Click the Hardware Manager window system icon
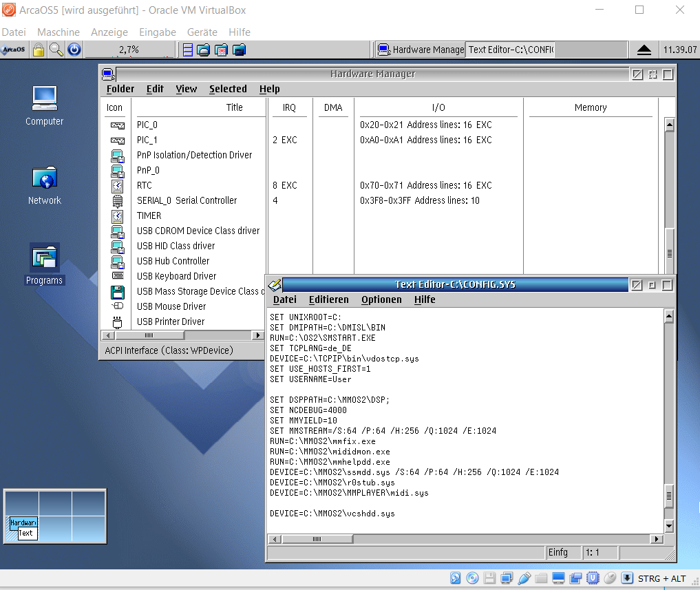Screen dimensions: 700x590 (x=107, y=74)
